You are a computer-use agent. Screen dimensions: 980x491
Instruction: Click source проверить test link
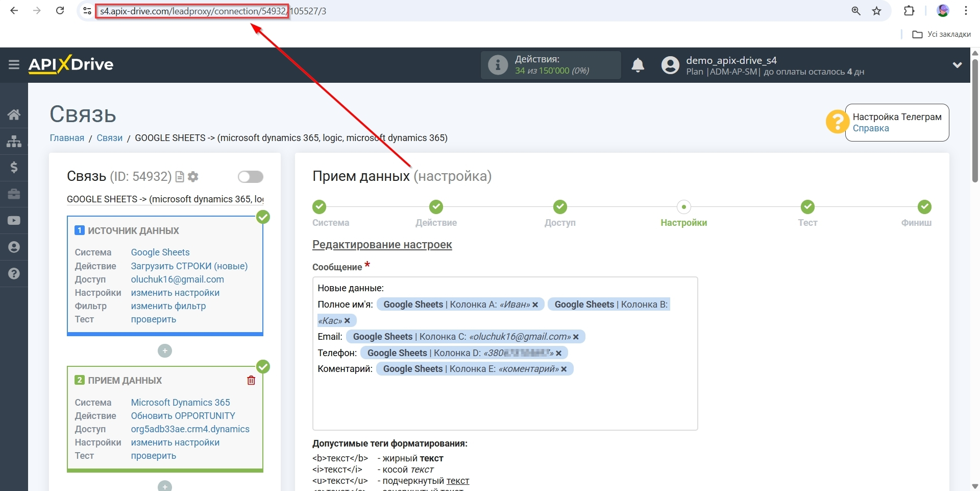click(153, 319)
